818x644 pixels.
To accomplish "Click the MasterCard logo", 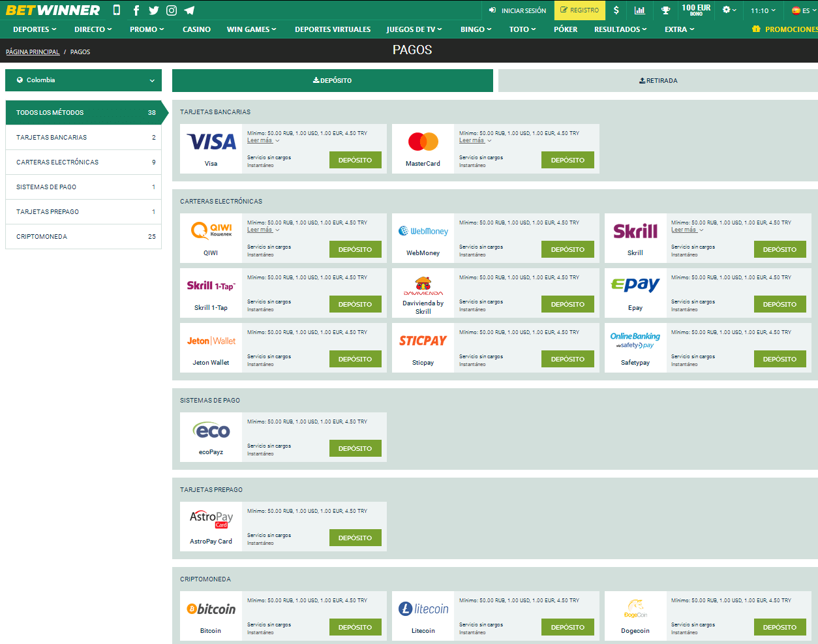I will [x=423, y=142].
